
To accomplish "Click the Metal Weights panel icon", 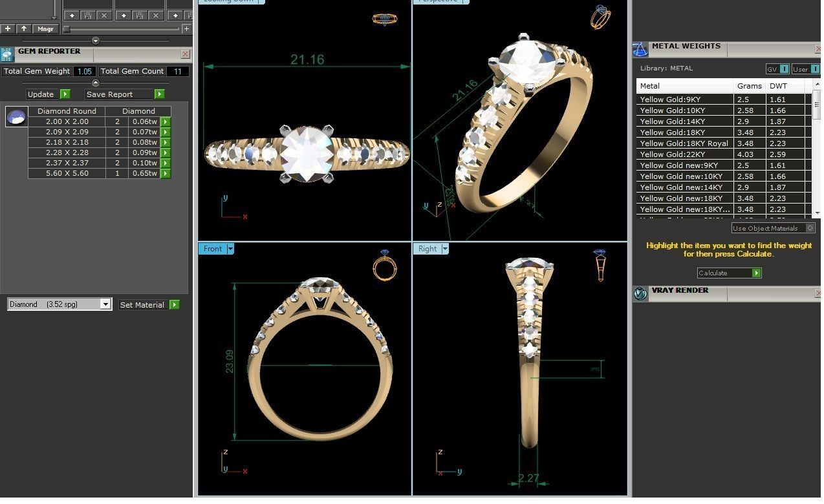I will [x=640, y=50].
